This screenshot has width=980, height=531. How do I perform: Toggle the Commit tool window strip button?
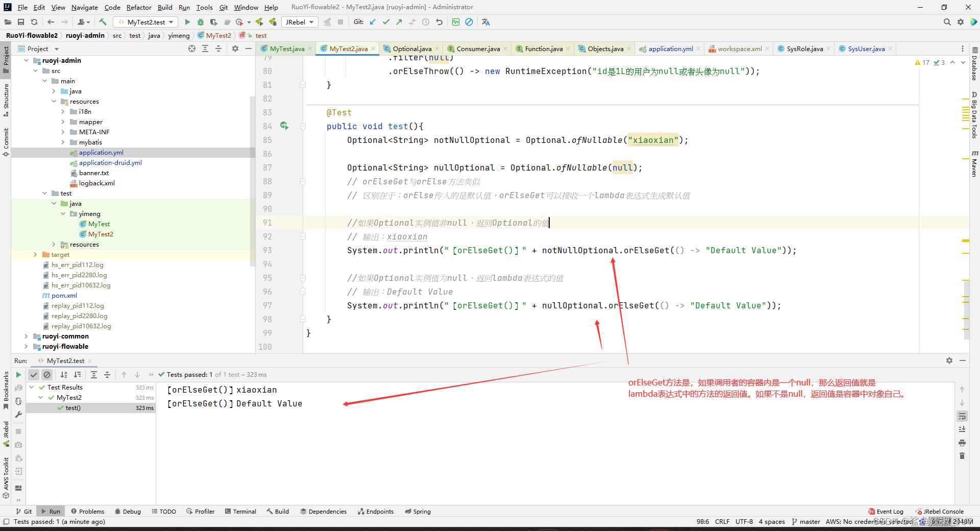pos(6,142)
